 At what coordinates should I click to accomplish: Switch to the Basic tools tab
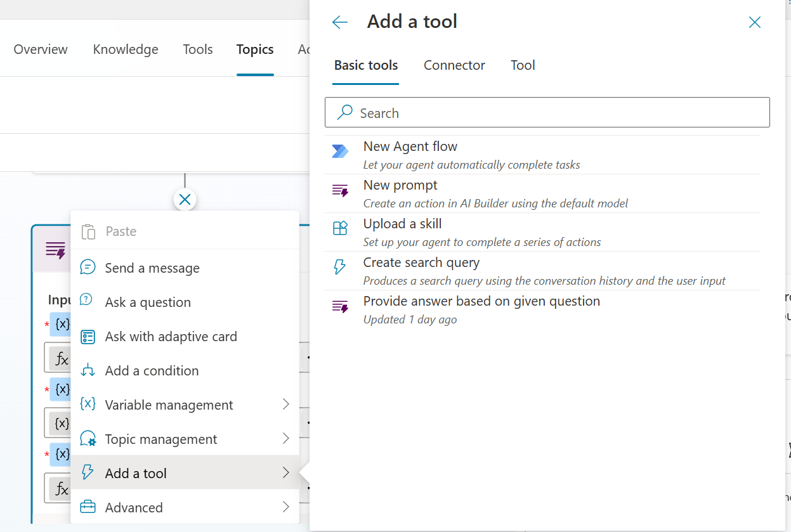coord(366,65)
